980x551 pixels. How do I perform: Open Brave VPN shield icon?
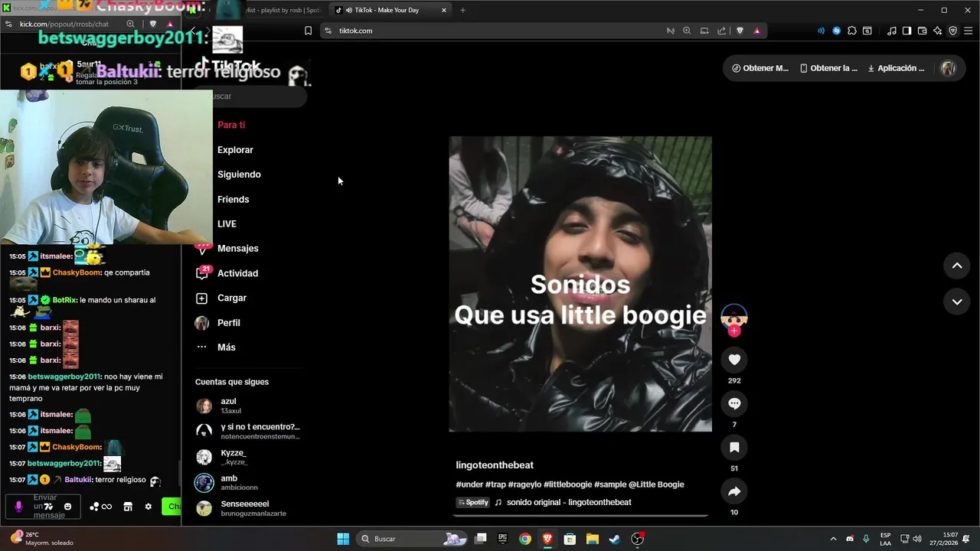point(953,31)
